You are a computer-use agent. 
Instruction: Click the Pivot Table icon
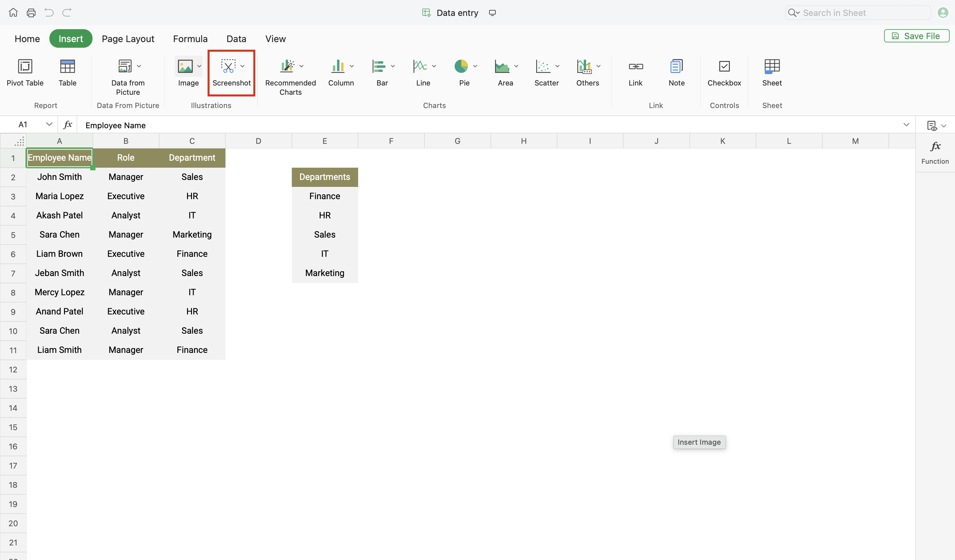[x=25, y=67]
